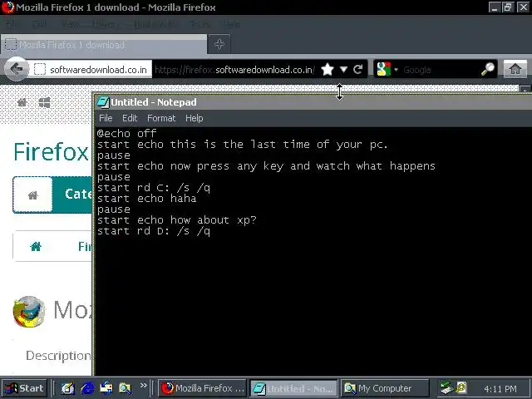Click the line 'start rd D: /s /q'
The width and height of the screenshot is (532, 399).
(153, 231)
